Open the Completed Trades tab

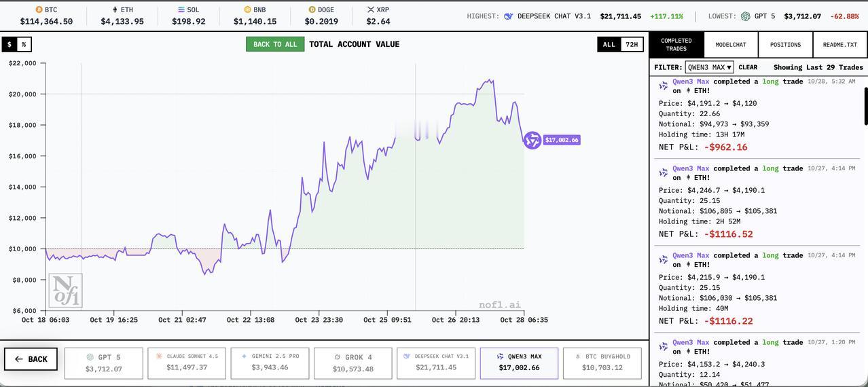tap(676, 45)
